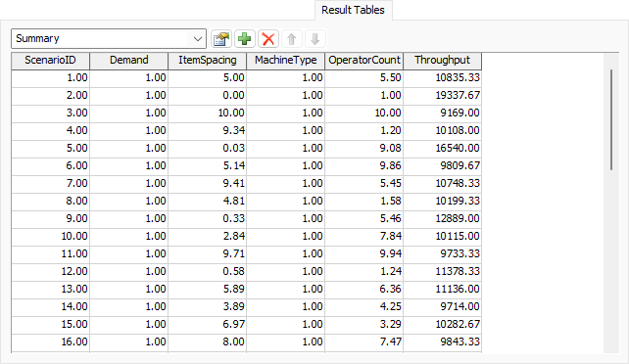Select ItemSpacing cell 3.89
The height and width of the screenshot is (364, 629).
(208, 306)
